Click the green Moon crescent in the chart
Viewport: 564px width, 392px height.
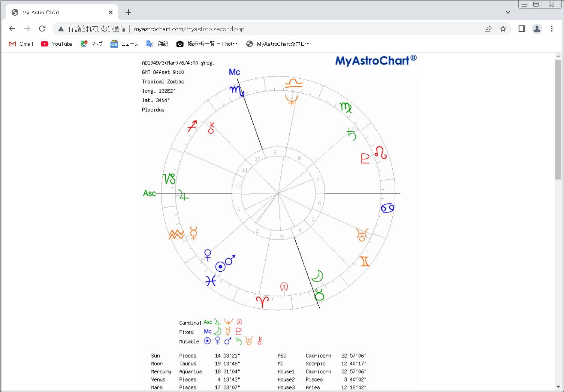pyautogui.click(x=317, y=276)
